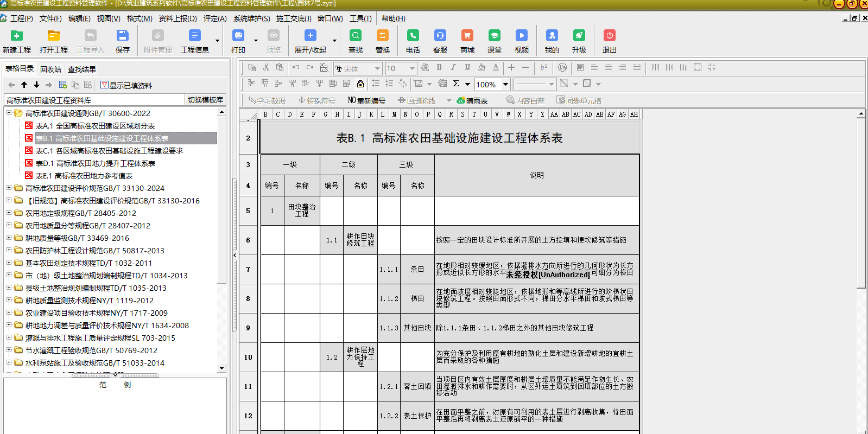Click the add-table icon in left panel toolbar
Image resolution: width=868 pixels, height=434 pixels.
click(63, 85)
